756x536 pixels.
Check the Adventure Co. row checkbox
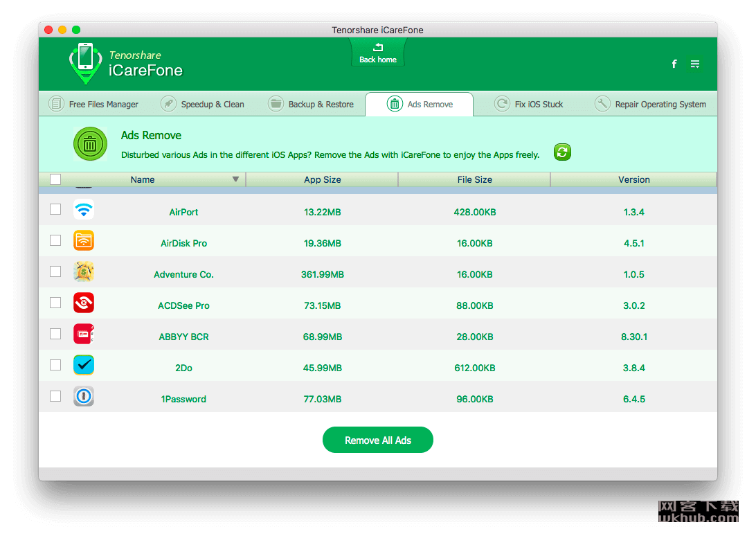tap(55, 271)
